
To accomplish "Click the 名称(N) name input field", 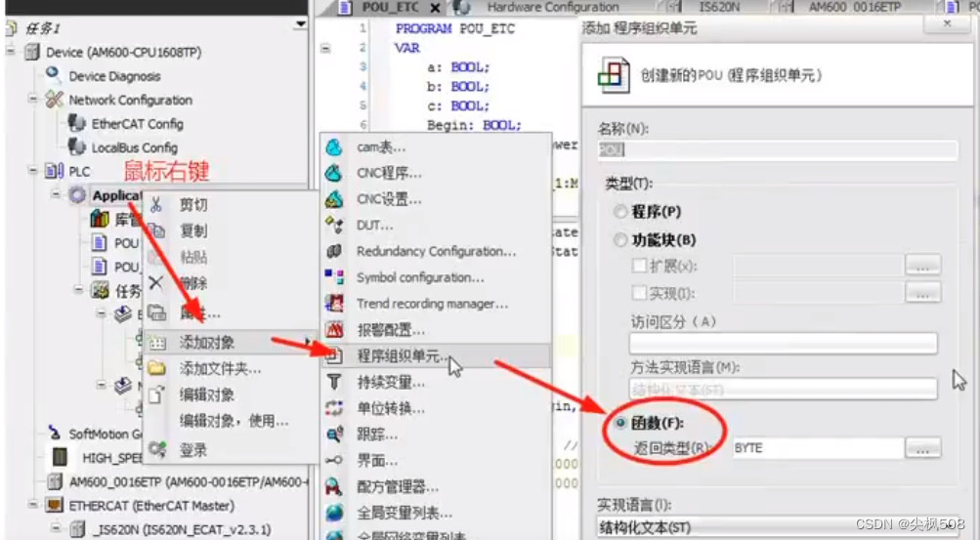I will [777, 149].
